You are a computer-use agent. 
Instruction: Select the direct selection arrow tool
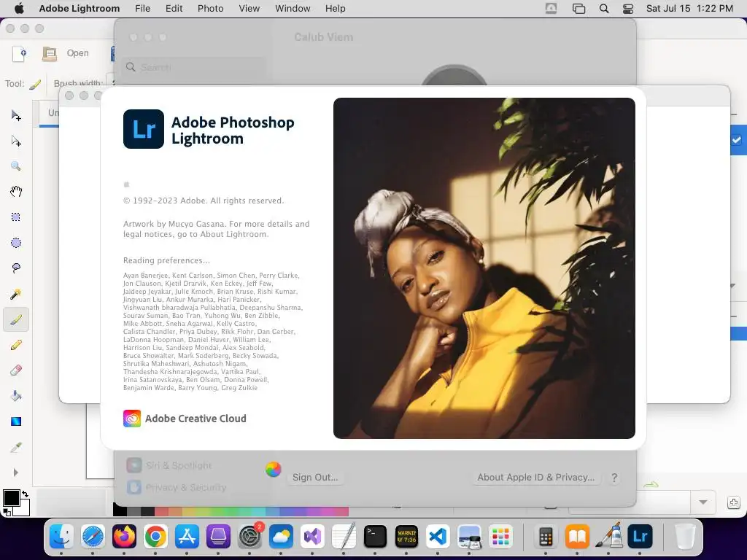point(16,141)
